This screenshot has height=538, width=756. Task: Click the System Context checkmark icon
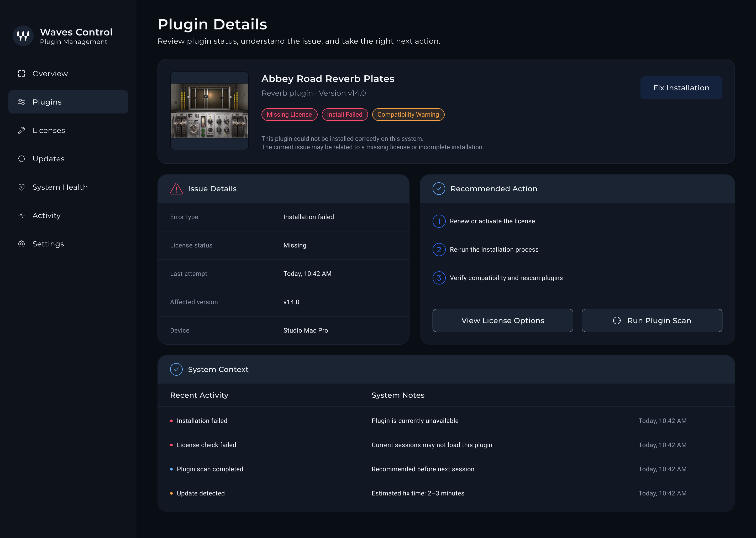coord(176,369)
